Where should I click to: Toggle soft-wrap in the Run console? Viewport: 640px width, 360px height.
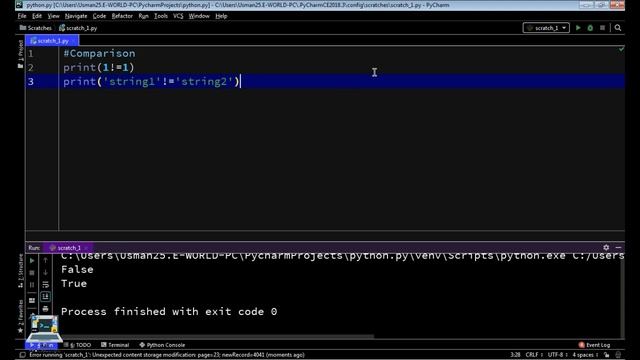pos(45,285)
